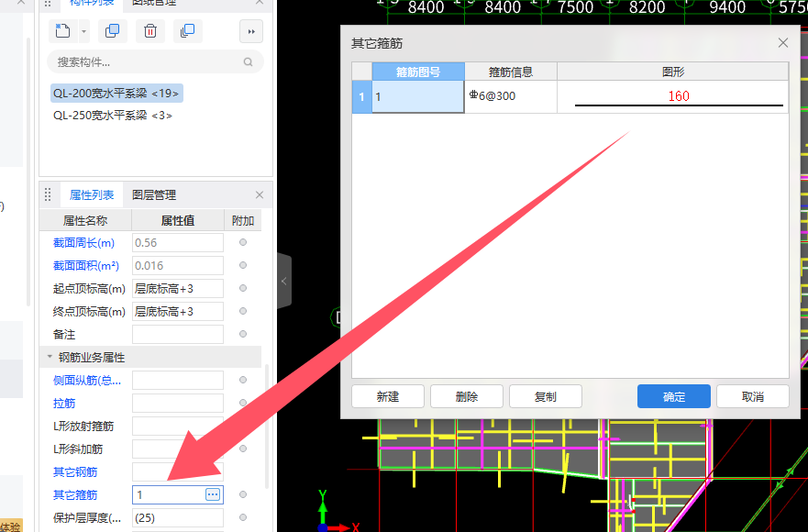Click the inter-floor copy icon
Screen dimensions: 808x532
188,31
